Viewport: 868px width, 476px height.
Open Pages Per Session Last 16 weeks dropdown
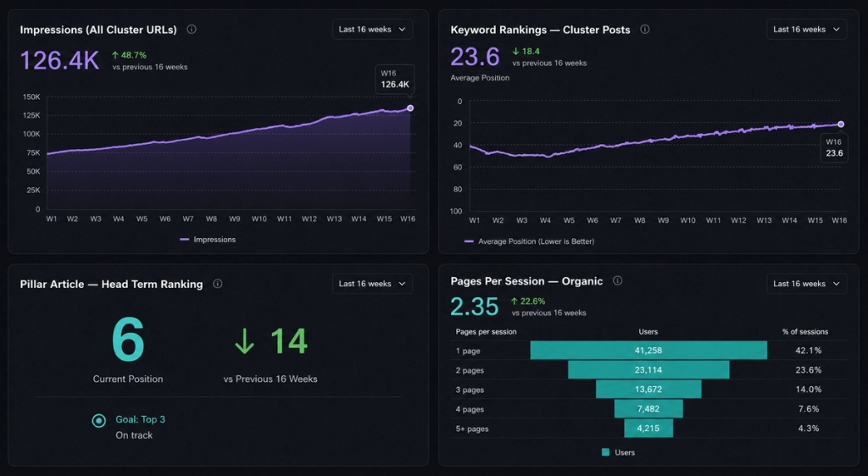point(806,284)
